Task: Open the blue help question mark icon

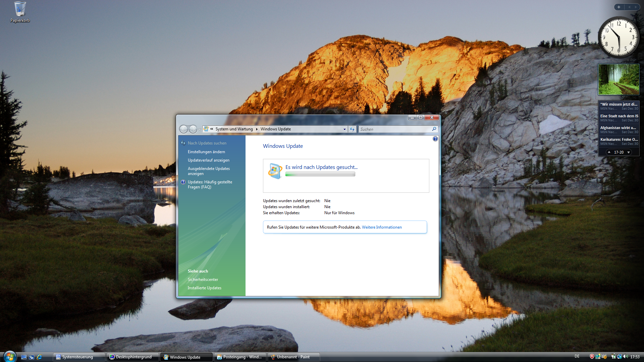Action: click(435, 139)
